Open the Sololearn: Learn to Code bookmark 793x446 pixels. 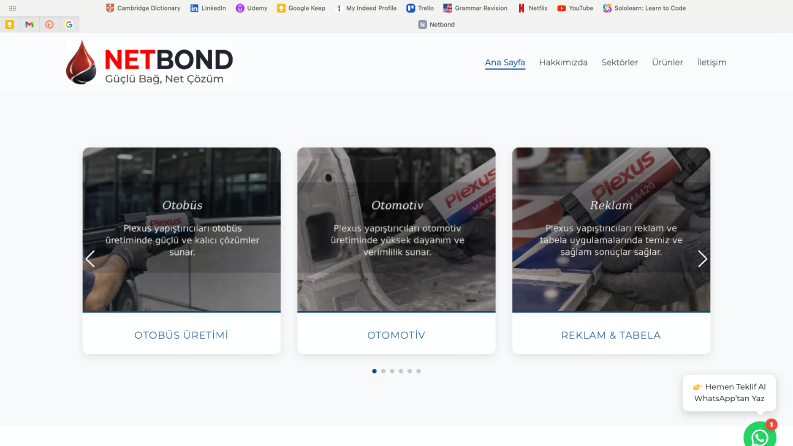[x=644, y=8]
